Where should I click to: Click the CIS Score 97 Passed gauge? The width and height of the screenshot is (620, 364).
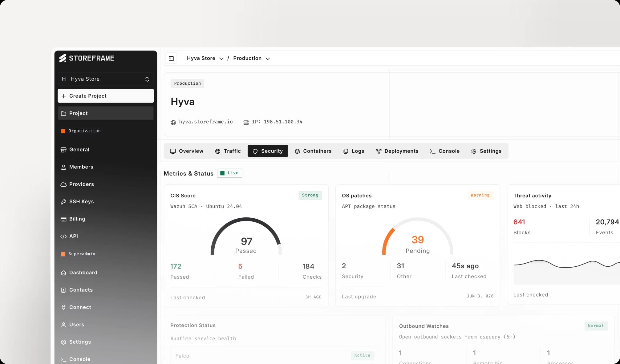click(x=246, y=237)
